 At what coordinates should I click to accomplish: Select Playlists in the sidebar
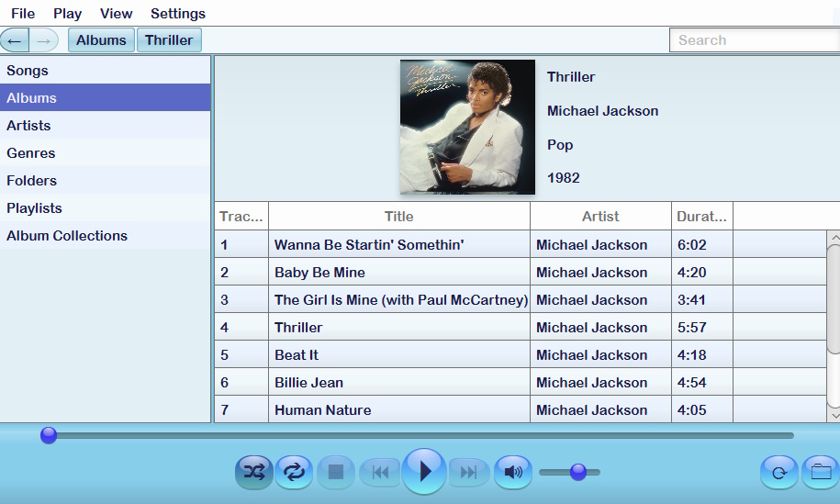[34, 208]
